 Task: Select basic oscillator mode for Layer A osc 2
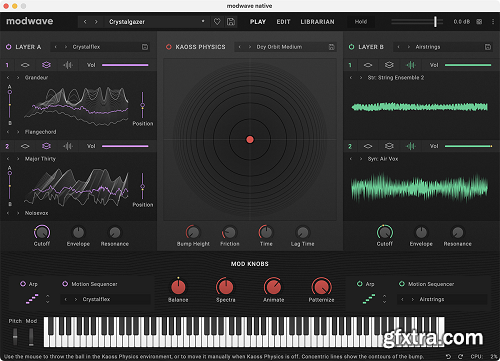click(25, 146)
